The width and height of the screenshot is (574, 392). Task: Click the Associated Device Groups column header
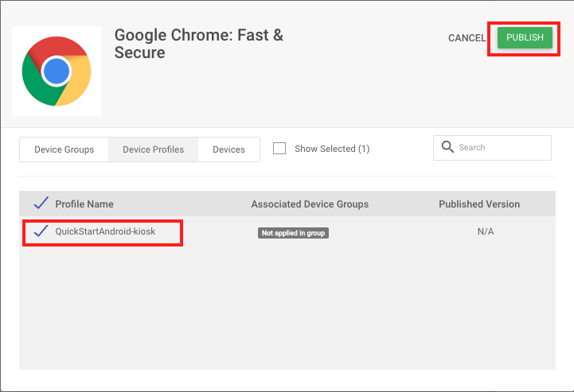pyautogui.click(x=310, y=204)
